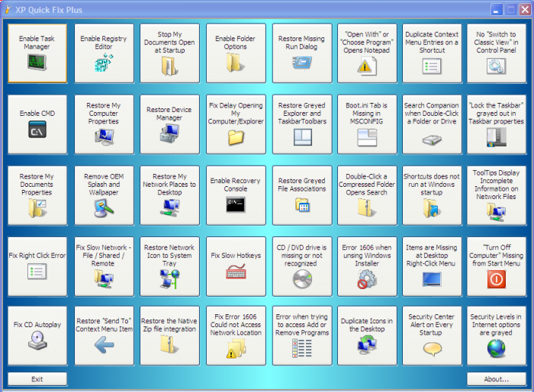
Task: Click the Restore My Documents Properties icon
Action: pos(37,208)
